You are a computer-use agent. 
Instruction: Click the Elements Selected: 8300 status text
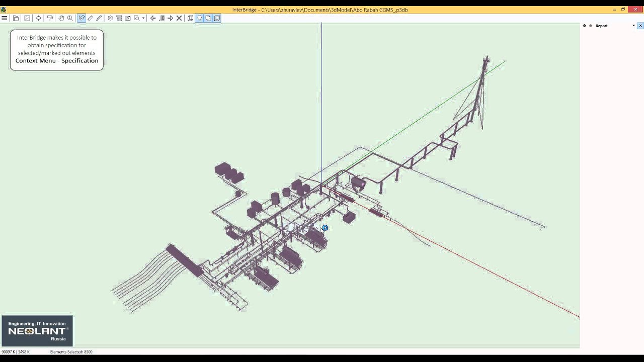71,352
